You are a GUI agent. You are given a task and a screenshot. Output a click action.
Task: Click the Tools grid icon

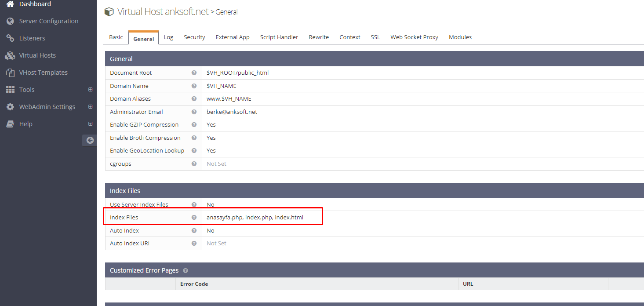[x=10, y=90]
